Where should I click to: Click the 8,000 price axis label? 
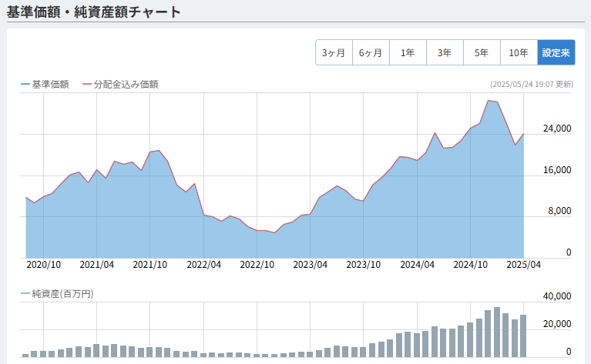(x=559, y=211)
